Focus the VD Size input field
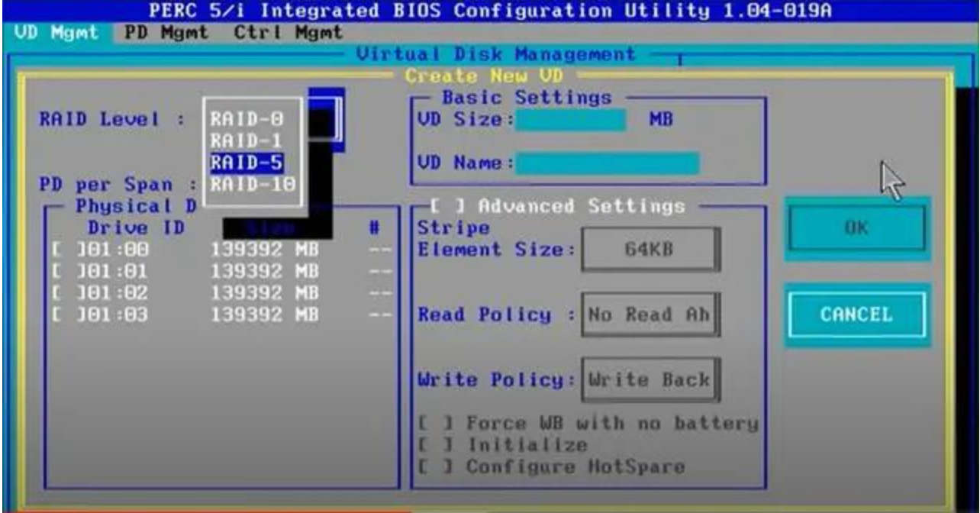Image resolution: width=980 pixels, height=513 pixels. tap(570, 120)
